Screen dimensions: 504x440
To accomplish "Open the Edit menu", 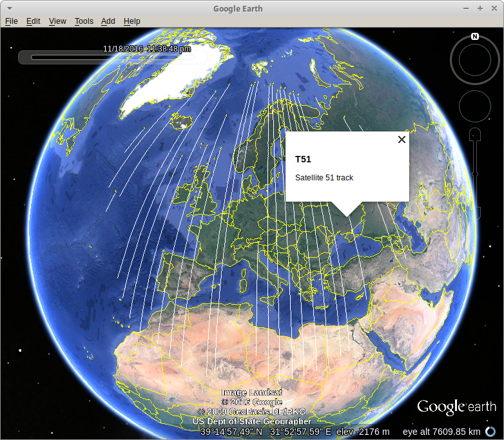I will pyautogui.click(x=33, y=21).
